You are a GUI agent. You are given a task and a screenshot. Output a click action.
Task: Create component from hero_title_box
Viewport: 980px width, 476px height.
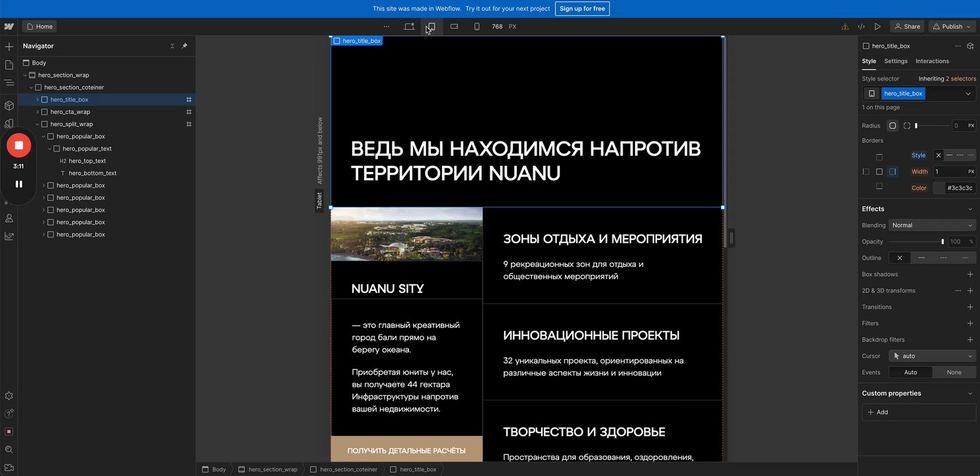[x=970, y=46]
